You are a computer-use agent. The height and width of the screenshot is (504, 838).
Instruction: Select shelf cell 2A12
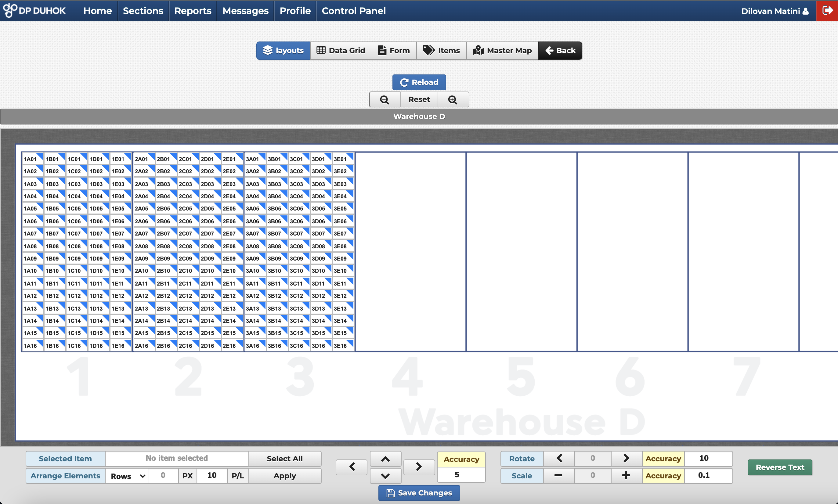click(144, 296)
